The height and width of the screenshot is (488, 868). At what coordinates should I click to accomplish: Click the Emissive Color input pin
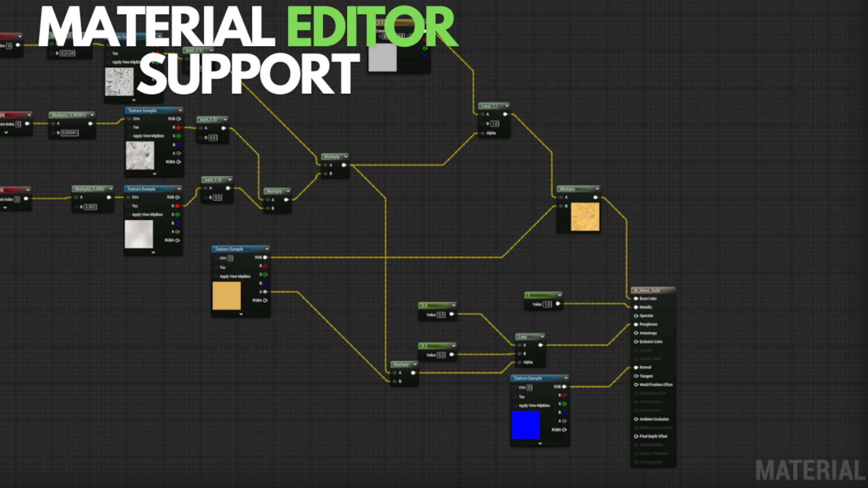tap(636, 342)
